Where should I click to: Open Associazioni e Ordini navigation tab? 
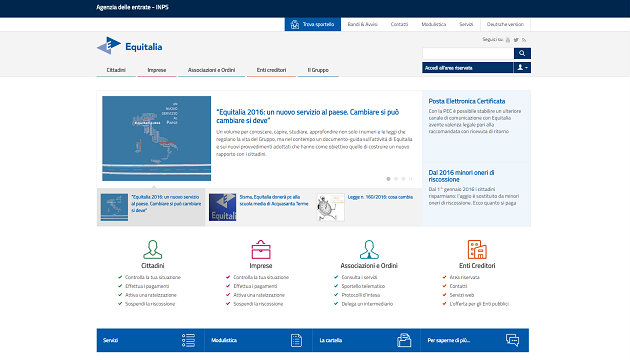click(x=211, y=70)
